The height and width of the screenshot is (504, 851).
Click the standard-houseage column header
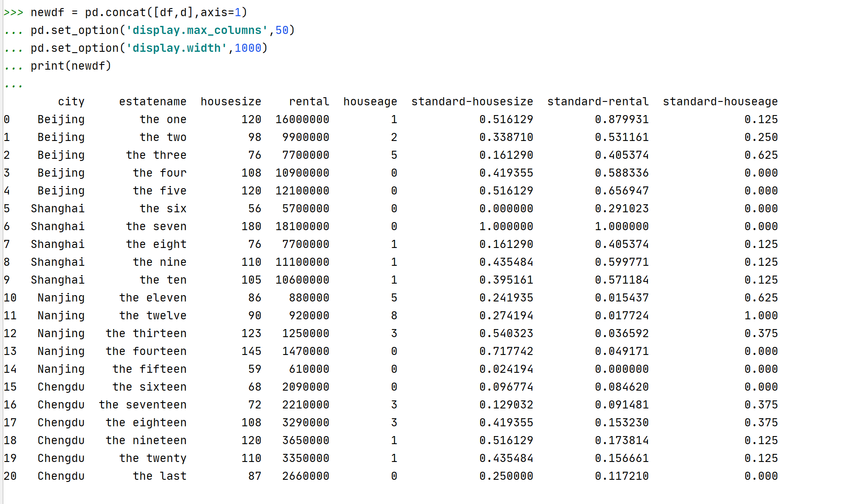720,102
